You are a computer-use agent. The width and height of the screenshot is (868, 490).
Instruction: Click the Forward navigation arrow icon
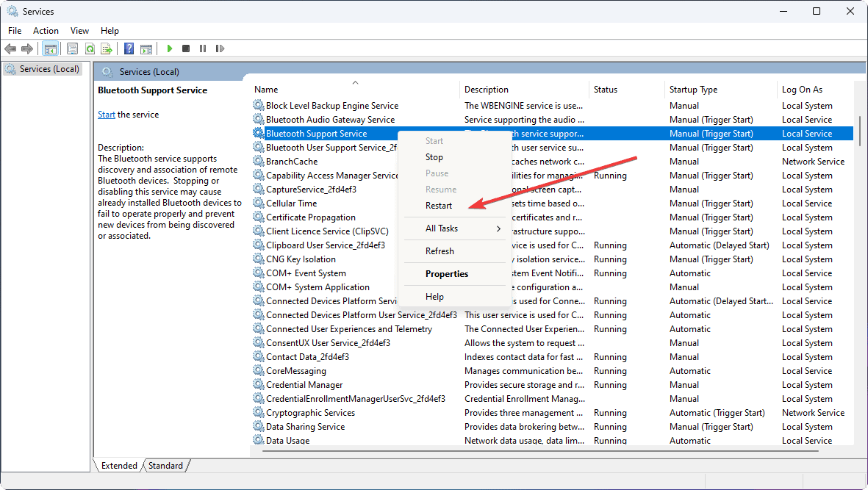pos(28,48)
